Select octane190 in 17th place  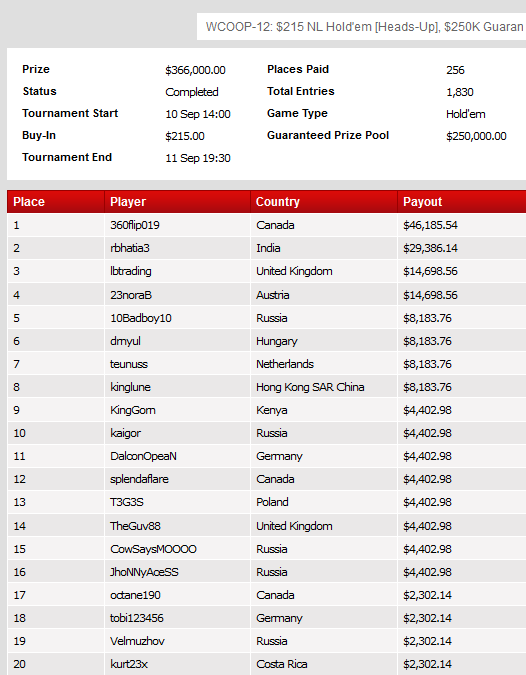point(135,595)
